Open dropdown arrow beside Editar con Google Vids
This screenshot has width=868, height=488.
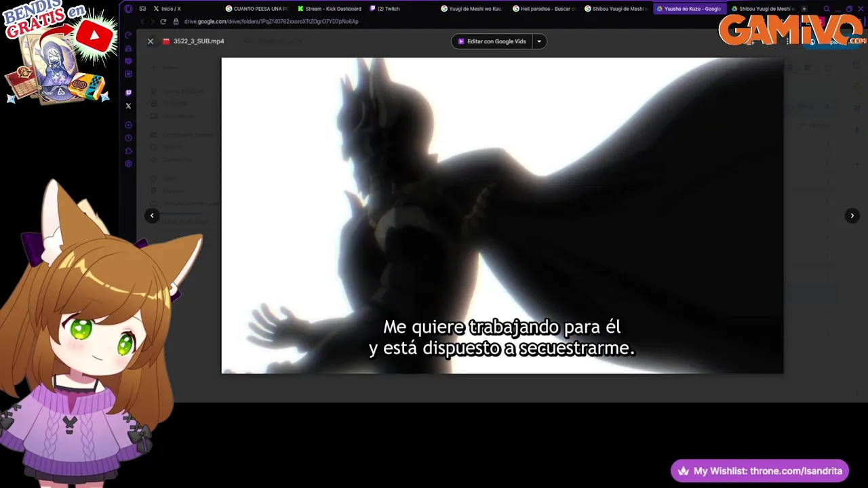coord(539,41)
